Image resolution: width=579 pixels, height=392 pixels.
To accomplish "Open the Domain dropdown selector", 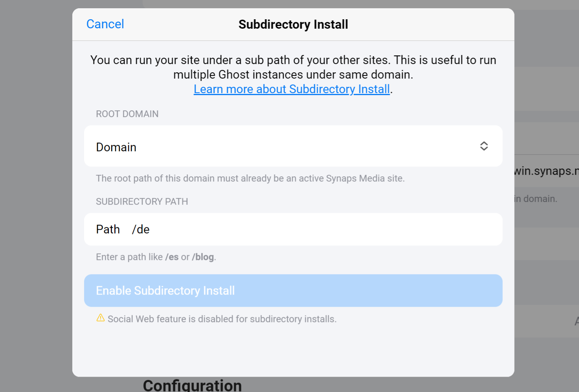I will [x=293, y=146].
